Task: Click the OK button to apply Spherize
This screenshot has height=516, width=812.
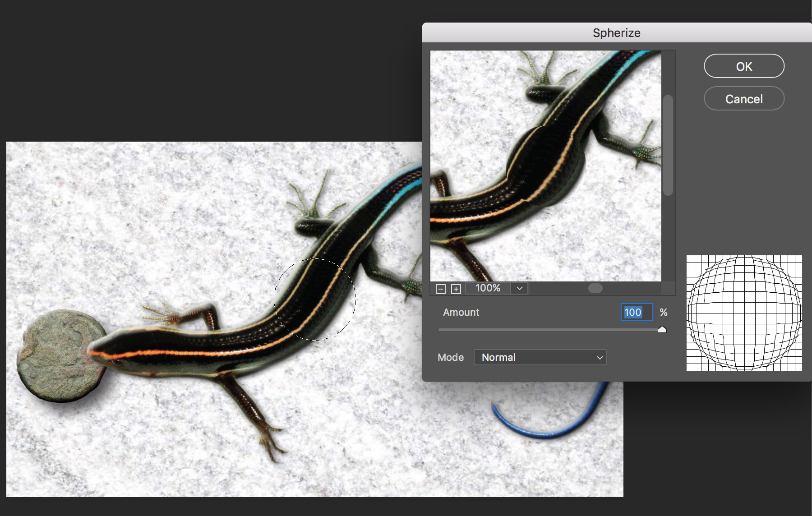Action: click(x=744, y=66)
